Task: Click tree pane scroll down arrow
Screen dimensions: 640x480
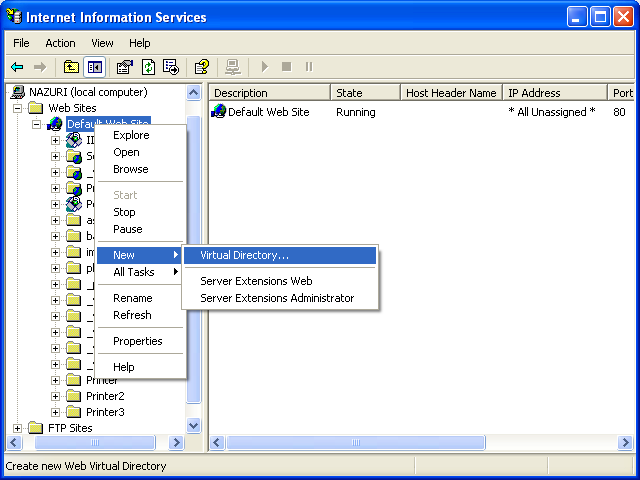Action: [193, 426]
